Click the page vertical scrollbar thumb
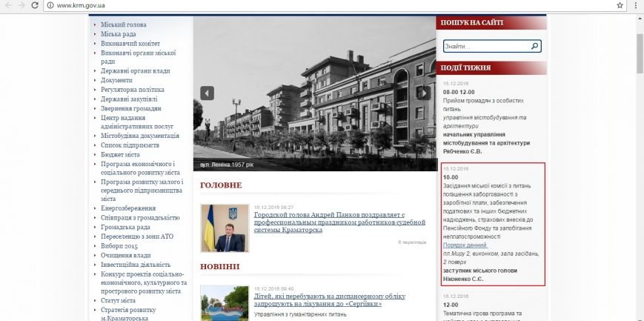Viewport: 644px width, 321px height. pos(640,53)
